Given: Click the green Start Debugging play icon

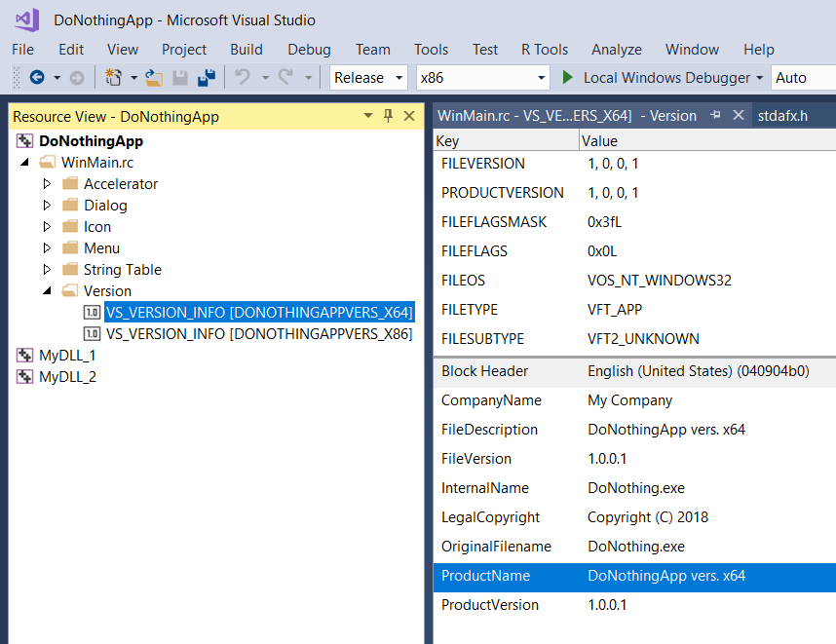Looking at the screenshot, I should (568, 78).
